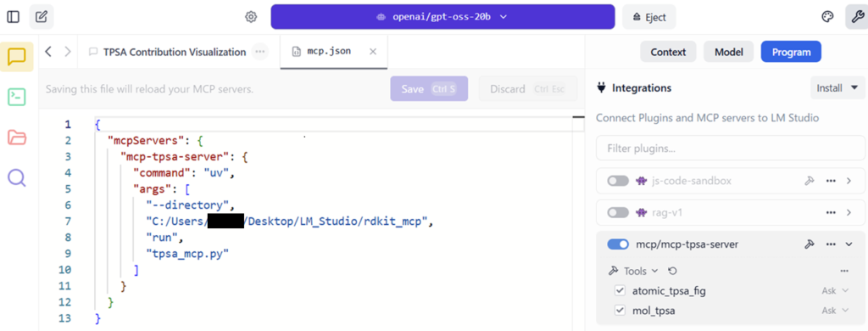Click wrench icon for mcp/mcp-tpsa-server
This screenshot has width=868, height=331.
pos(809,244)
